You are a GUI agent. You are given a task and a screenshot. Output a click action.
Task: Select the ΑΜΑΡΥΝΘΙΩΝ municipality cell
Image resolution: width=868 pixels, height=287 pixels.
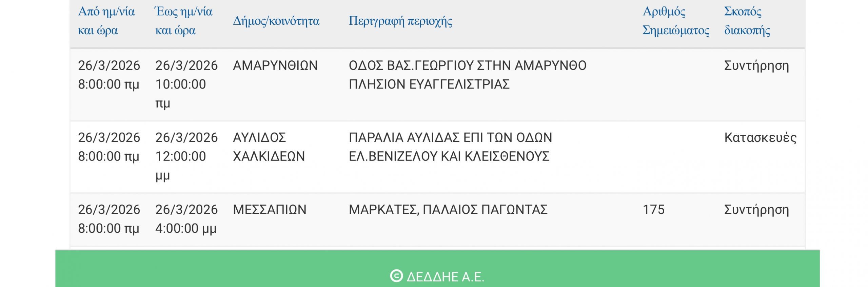click(275, 65)
